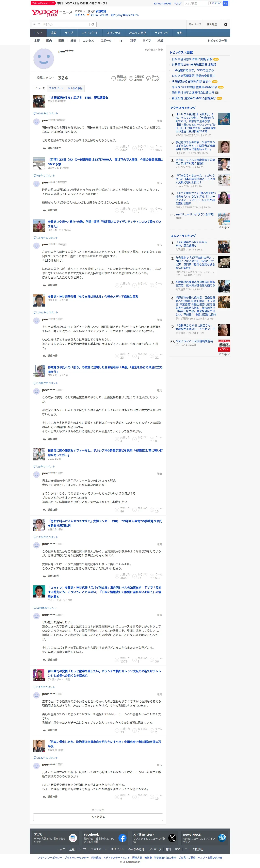Open オリジナル in the blue navigation bar

coord(114,33)
